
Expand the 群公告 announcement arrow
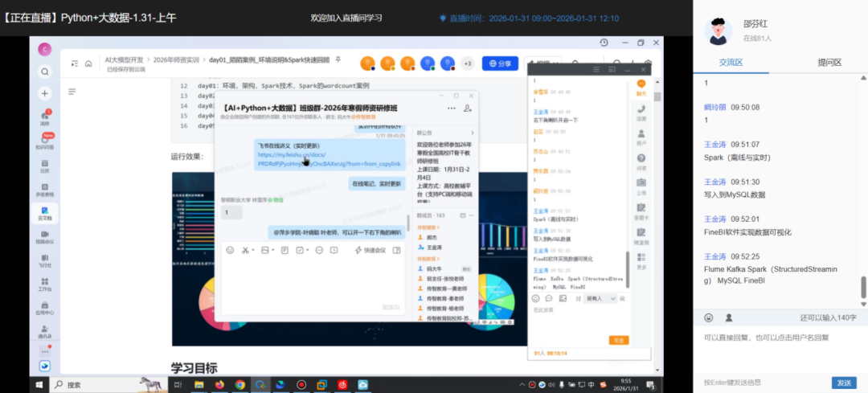tap(474, 133)
